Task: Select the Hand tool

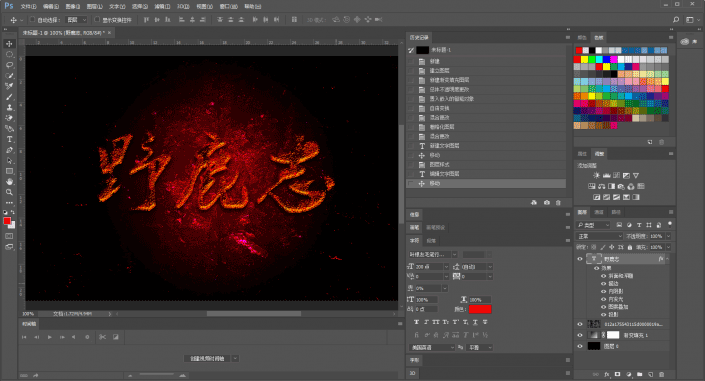Action: pyautogui.click(x=9, y=182)
